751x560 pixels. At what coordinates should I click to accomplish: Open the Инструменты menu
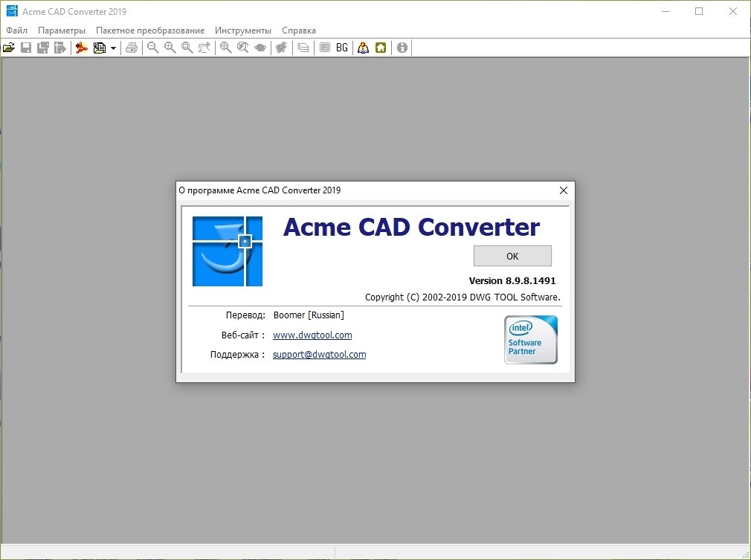[x=243, y=30]
